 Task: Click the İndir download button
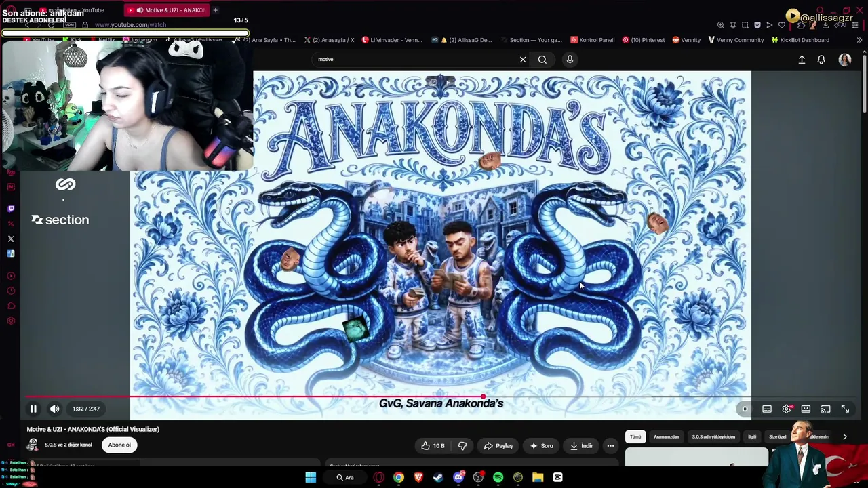[x=582, y=445]
